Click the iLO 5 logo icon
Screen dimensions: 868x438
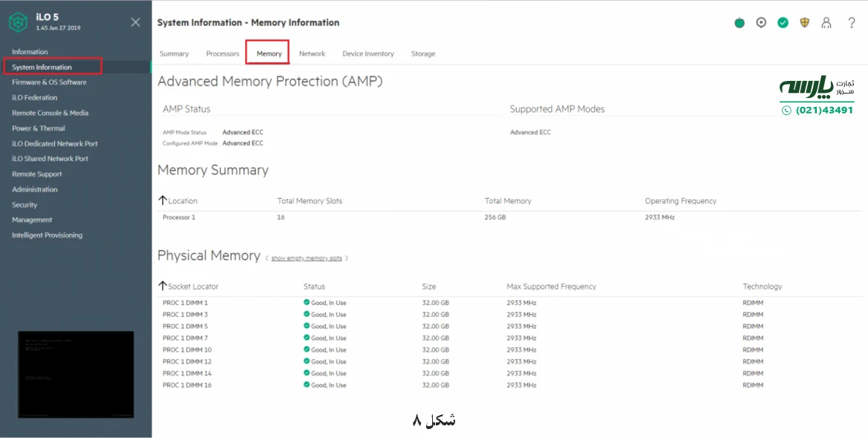(x=16, y=22)
